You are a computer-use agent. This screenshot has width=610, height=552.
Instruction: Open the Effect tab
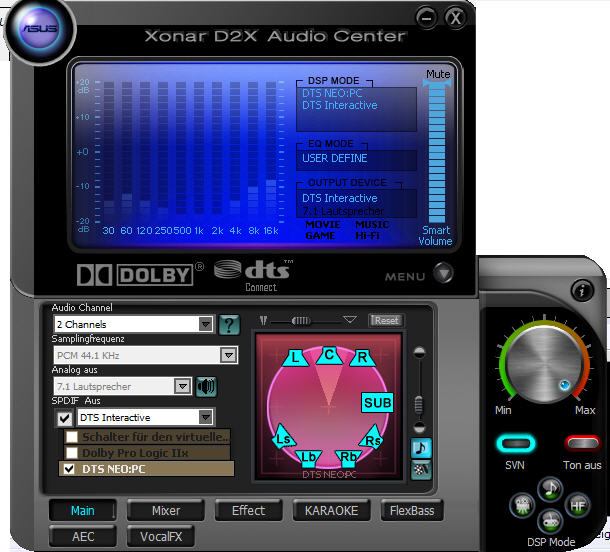(248, 510)
